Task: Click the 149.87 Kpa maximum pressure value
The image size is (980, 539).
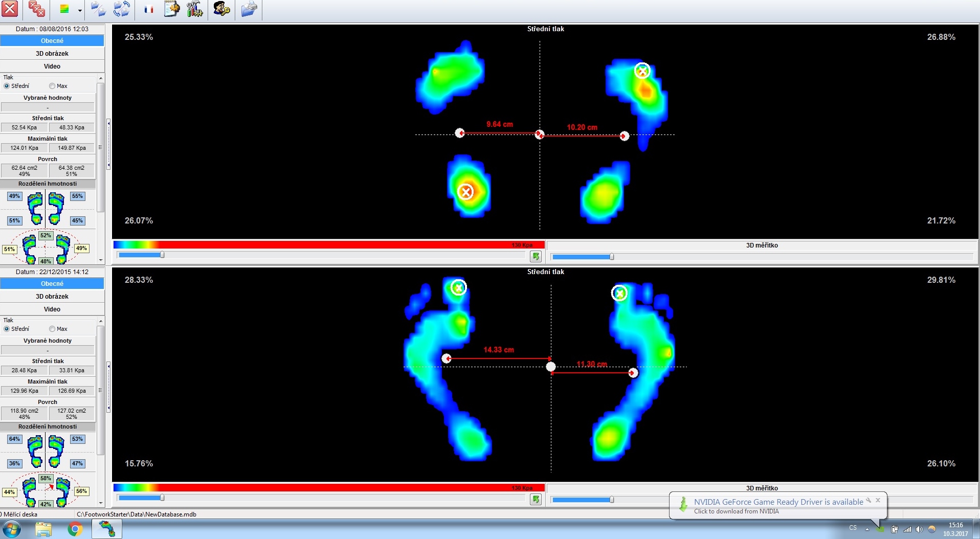Action: pos(72,148)
